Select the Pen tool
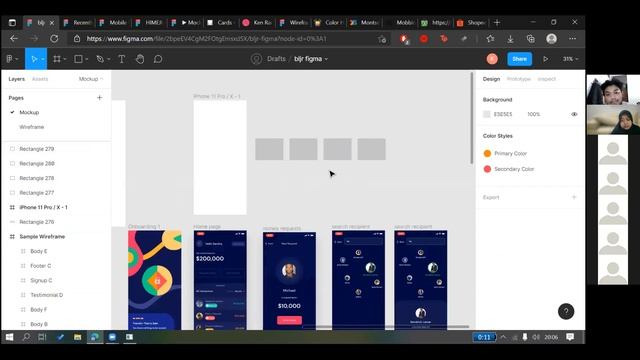 click(x=100, y=59)
